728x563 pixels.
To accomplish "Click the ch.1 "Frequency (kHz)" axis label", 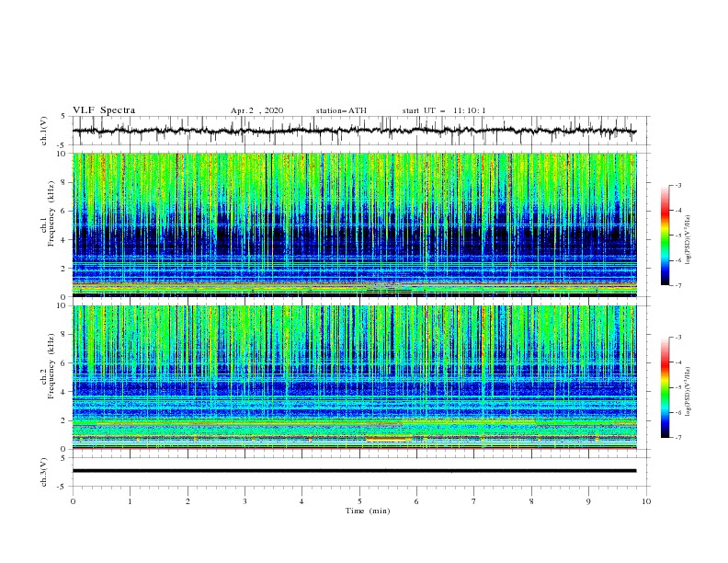I will click(x=51, y=212).
